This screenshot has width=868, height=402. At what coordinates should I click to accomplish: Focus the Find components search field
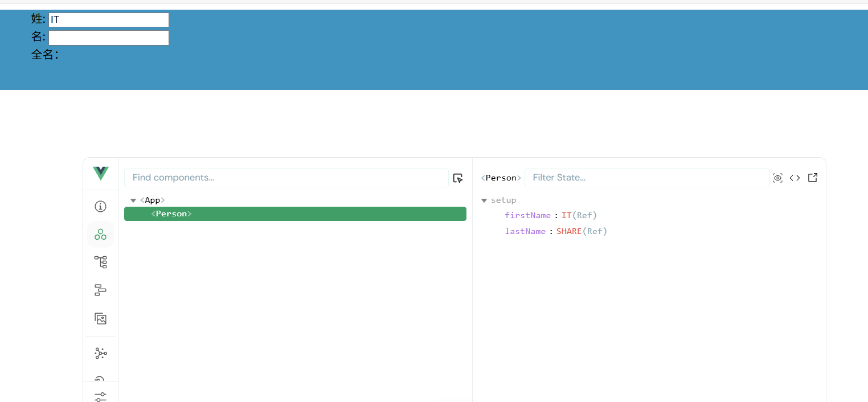coord(286,178)
